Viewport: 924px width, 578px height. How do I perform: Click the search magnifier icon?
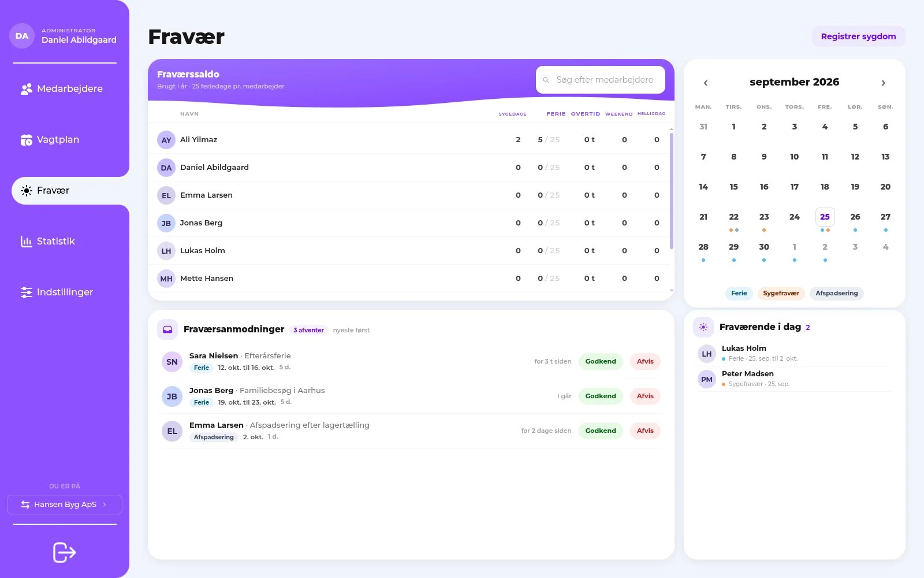pos(546,80)
